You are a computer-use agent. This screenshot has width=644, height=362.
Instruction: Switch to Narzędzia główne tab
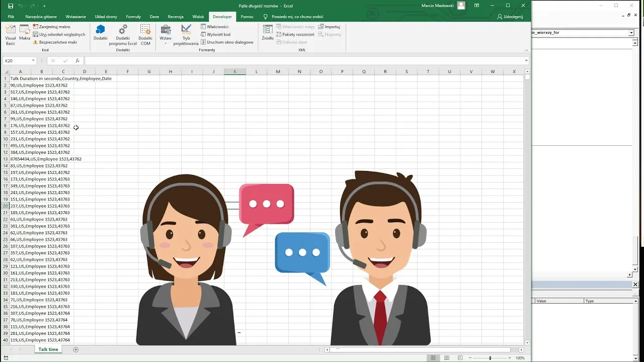(x=41, y=17)
